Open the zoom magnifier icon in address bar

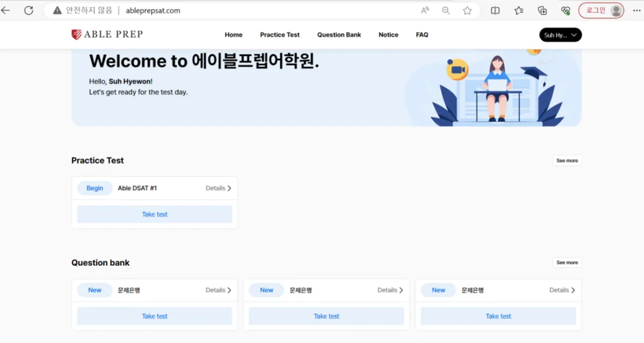pyautogui.click(x=446, y=11)
